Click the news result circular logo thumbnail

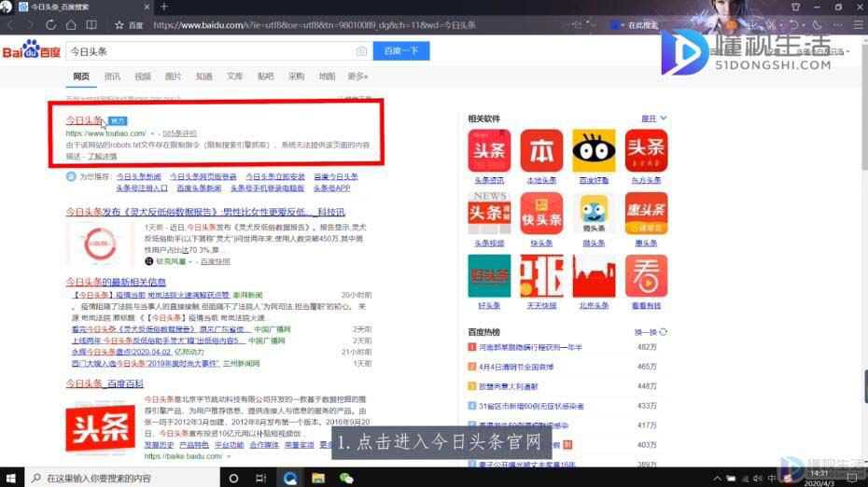coord(100,243)
